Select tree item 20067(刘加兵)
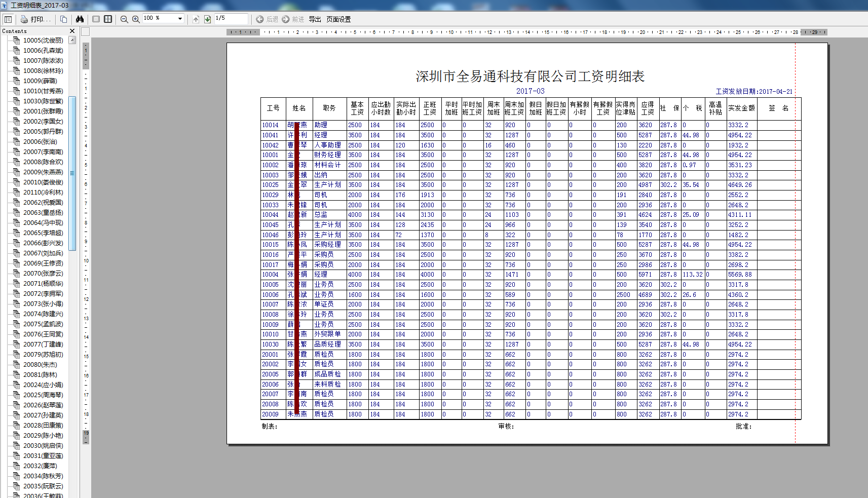The image size is (868, 498). pos(43,253)
